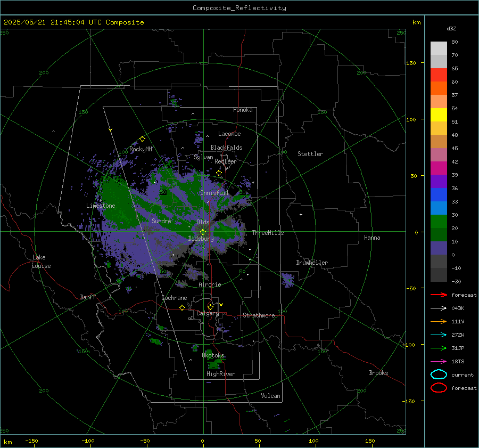479x448 pixels.
Task: Select the yellow diamond marker below RedDeer
Action: (219, 173)
